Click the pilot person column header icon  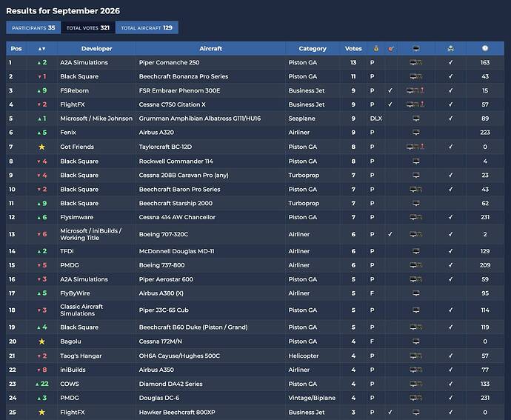pos(451,49)
